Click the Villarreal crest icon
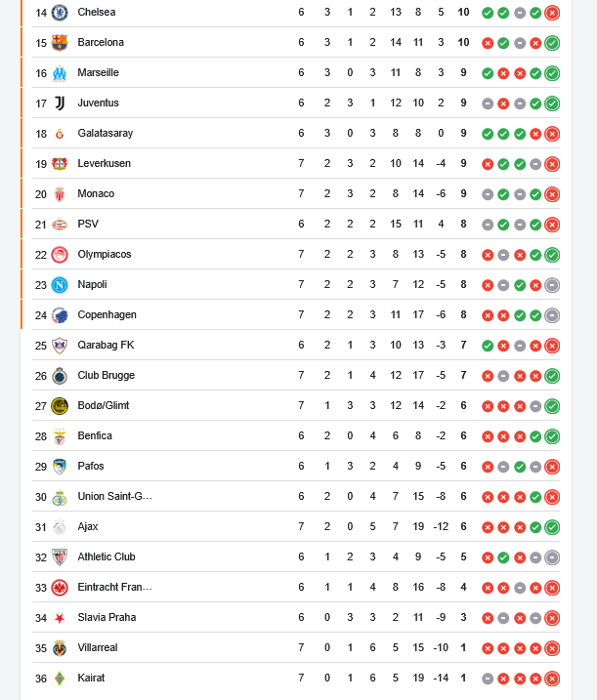 click(x=60, y=647)
